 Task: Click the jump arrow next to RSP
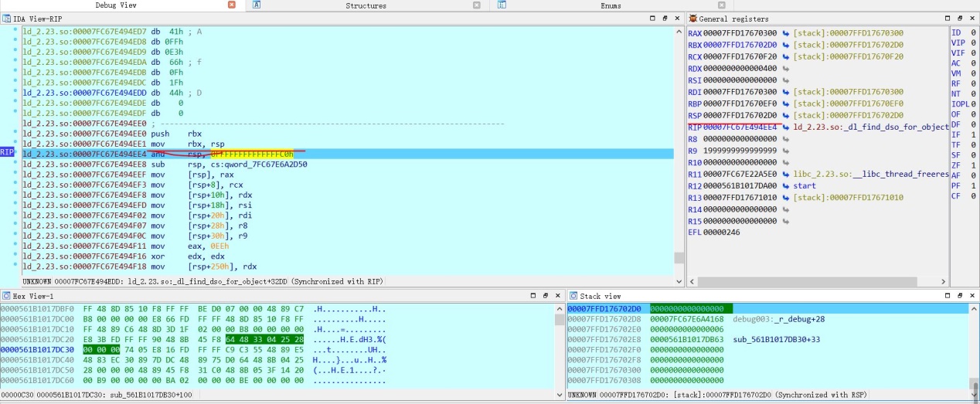[x=786, y=115]
